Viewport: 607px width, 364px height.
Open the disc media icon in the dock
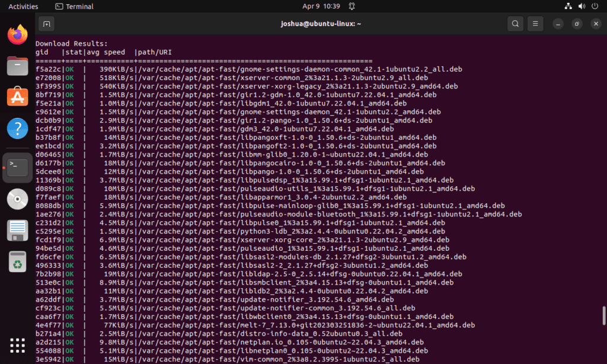[17, 199]
